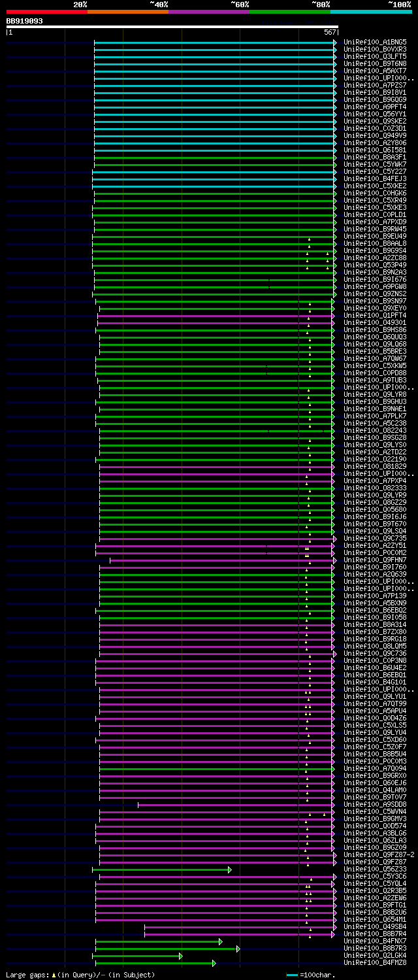Select hit label UniRef100_B9GHU3

tap(375, 401)
